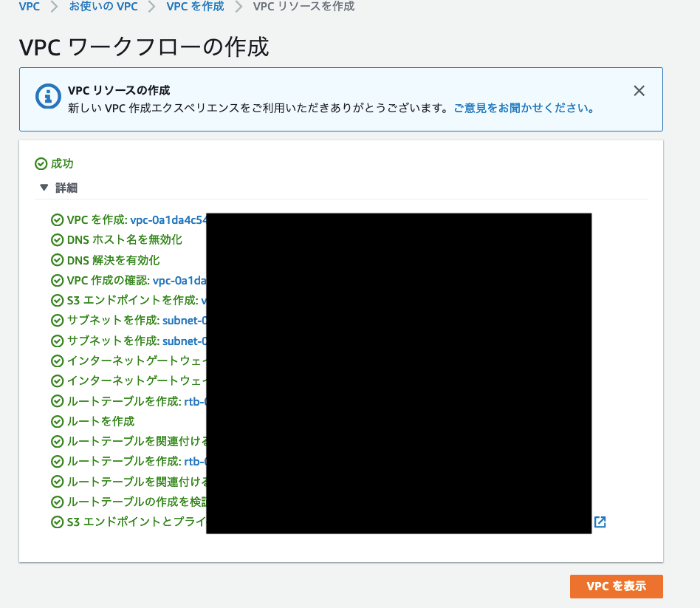The width and height of the screenshot is (700, 608).
Task: Open the VPC breadcrumb link
Action: (29, 6)
